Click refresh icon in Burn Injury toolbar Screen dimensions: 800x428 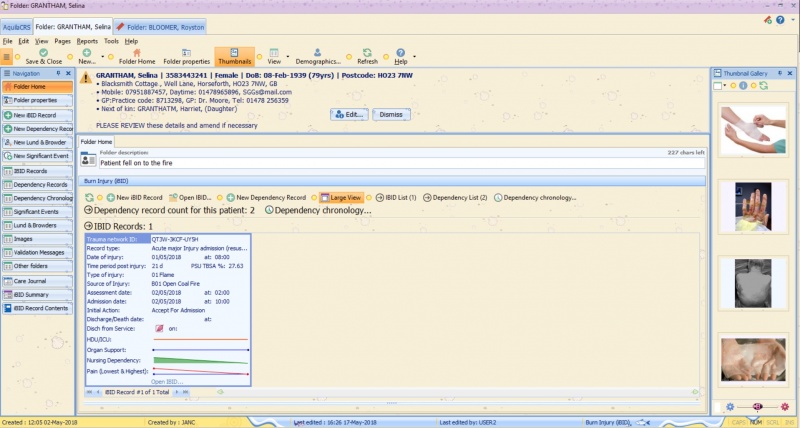pos(89,198)
